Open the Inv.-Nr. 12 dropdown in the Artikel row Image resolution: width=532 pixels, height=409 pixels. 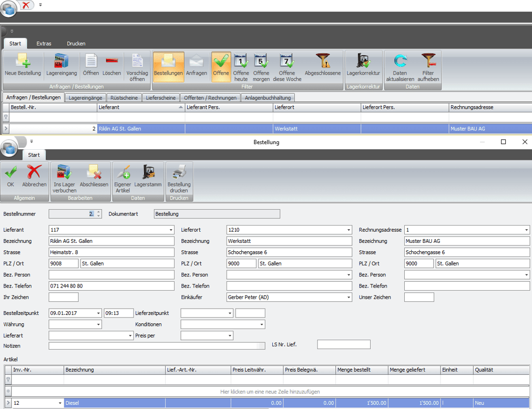pyautogui.click(x=60, y=403)
